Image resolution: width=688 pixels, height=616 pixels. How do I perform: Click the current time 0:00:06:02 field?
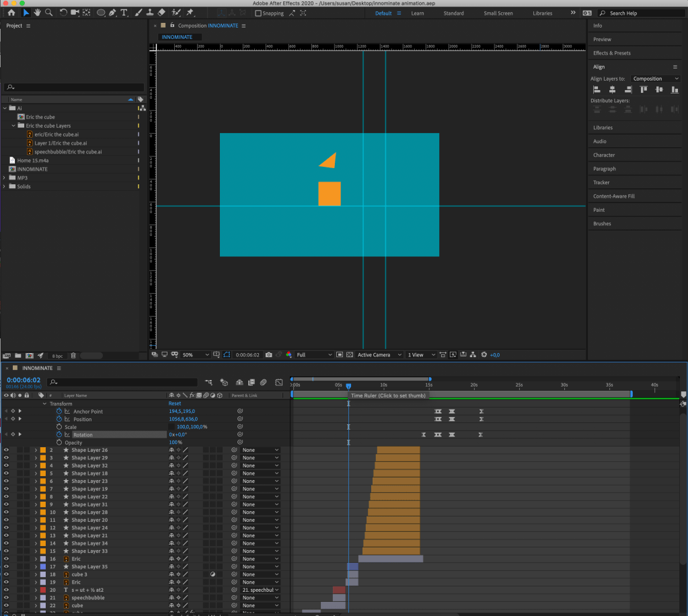(24, 381)
